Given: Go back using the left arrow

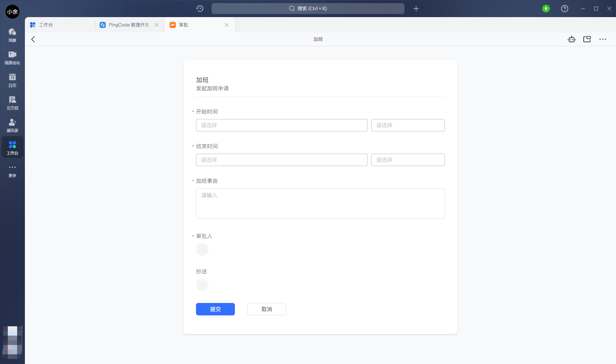Looking at the screenshot, I should coord(33,39).
